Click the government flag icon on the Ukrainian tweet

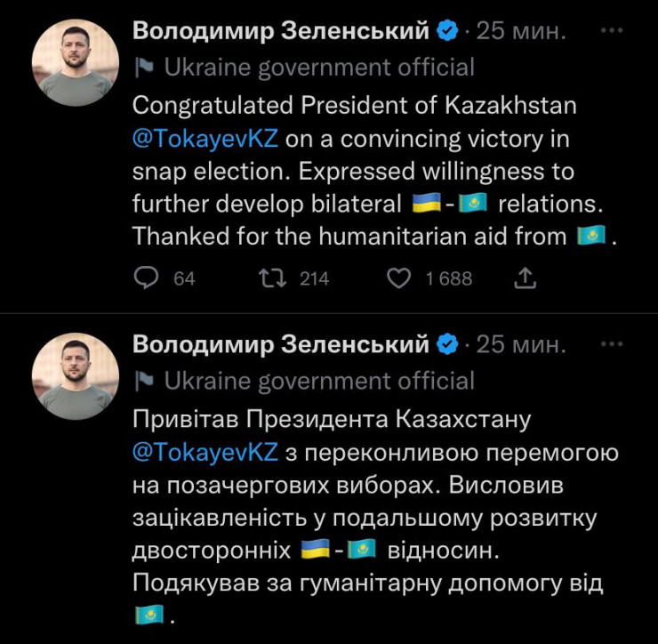(144, 382)
